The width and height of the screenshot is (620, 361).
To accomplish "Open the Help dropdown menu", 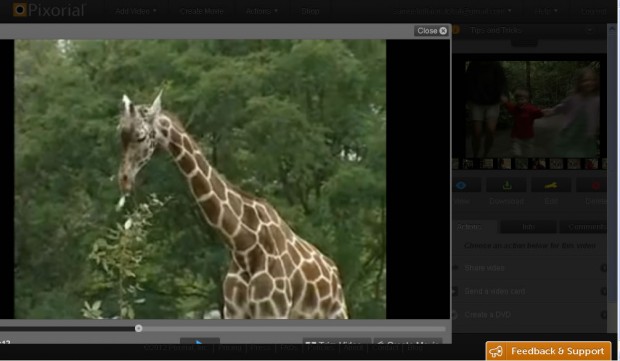I will tap(546, 11).
